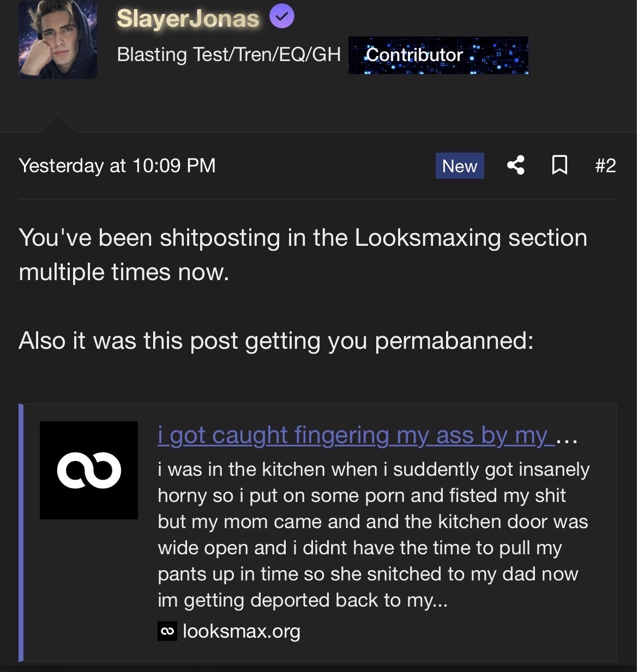Click the 'Yesterday at 10:09 PM' timestamp
Image resolution: width=638 pixels, height=672 pixels.
click(117, 166)
